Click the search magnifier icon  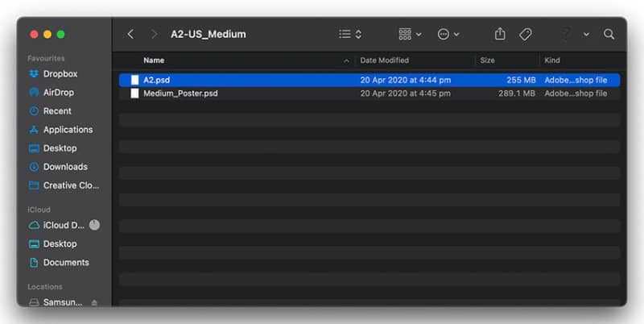click(x=609, y=34)
